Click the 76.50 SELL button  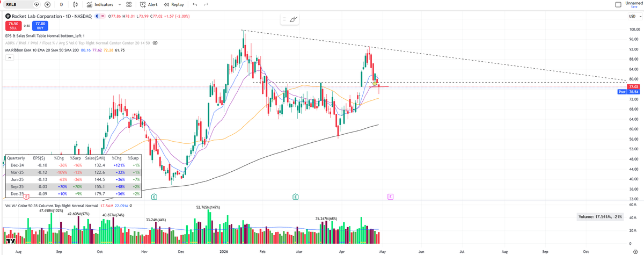coord(13,25)
